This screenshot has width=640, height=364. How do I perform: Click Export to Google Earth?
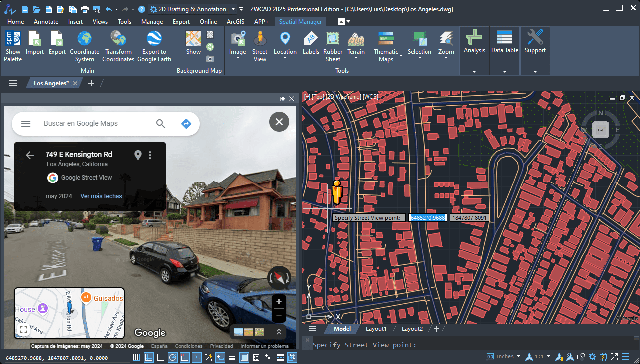pos(154,46)
